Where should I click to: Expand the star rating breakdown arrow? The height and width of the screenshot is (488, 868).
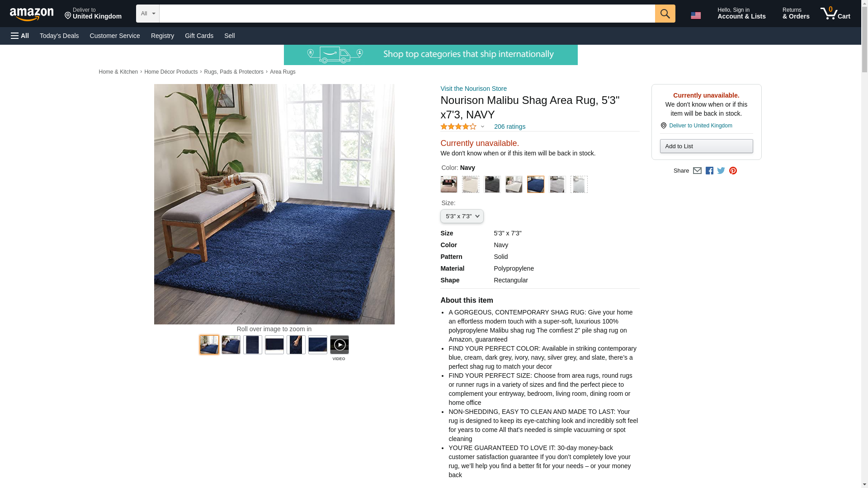tap(482, 127)
